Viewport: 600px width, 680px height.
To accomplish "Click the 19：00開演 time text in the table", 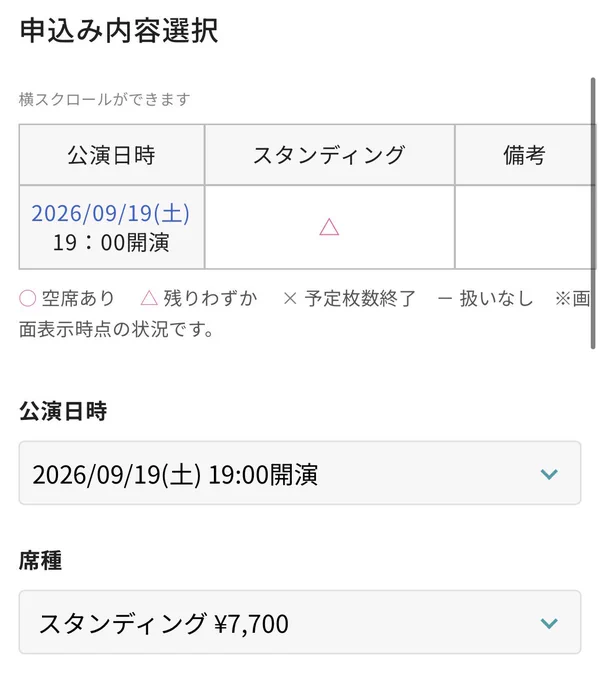I will pyautogui.click(x=111, y=242).
